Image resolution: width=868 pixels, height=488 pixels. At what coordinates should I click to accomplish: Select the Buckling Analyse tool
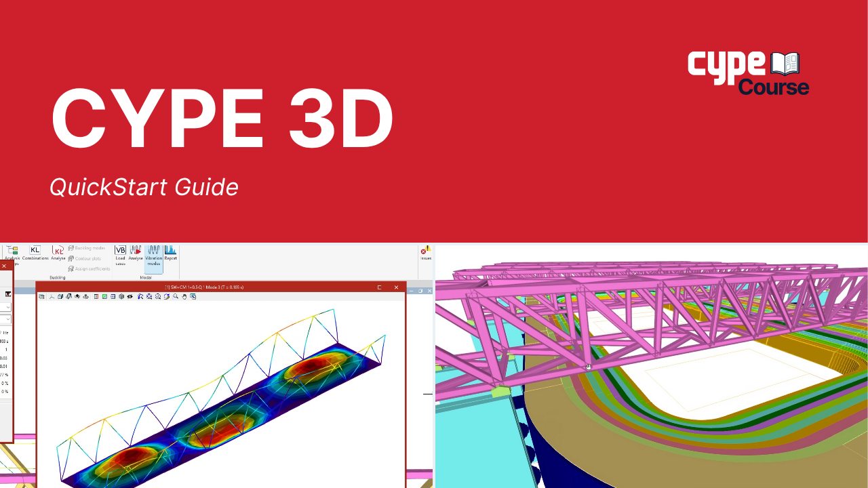[58, 253]
